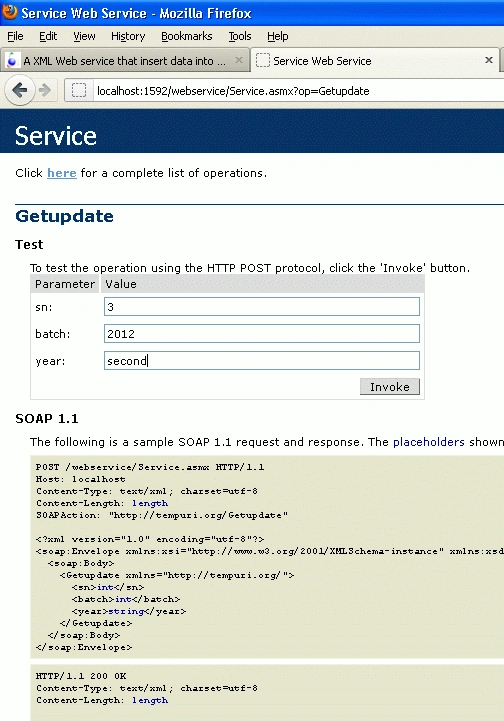The height and width of the screenshot is (721, 504).
Task: Close the 'A XML Web service' tab
Action: [x=239, y=60]
